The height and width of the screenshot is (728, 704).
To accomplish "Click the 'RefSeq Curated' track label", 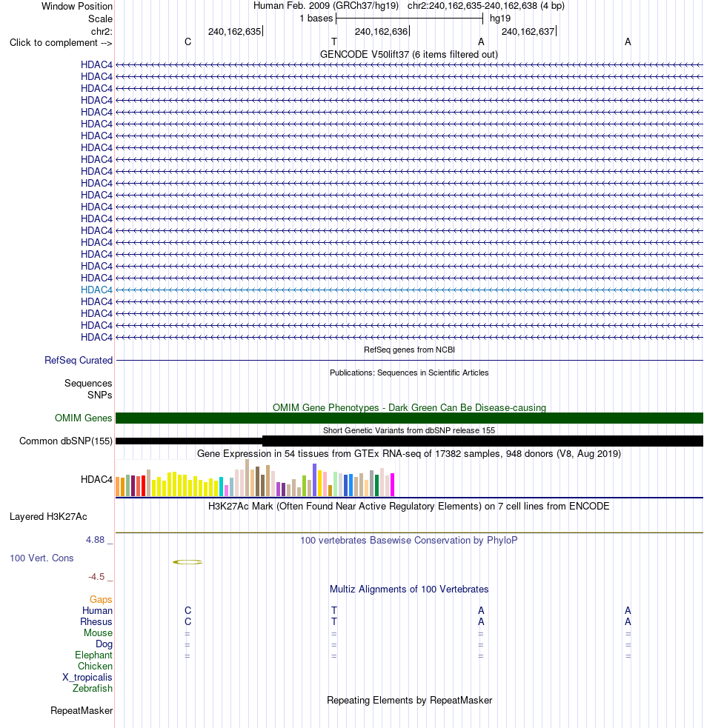I will [x=79, y=360].
